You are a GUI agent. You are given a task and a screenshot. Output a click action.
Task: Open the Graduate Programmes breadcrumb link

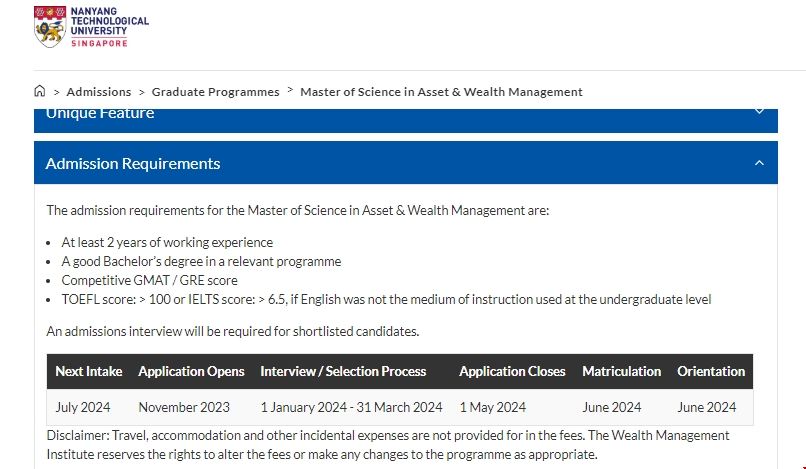tap(216, 92)
